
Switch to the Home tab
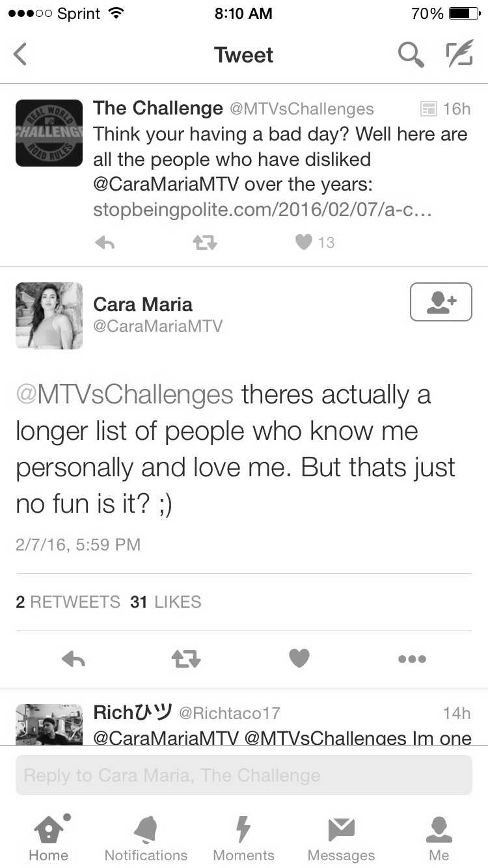click(49, 839)
